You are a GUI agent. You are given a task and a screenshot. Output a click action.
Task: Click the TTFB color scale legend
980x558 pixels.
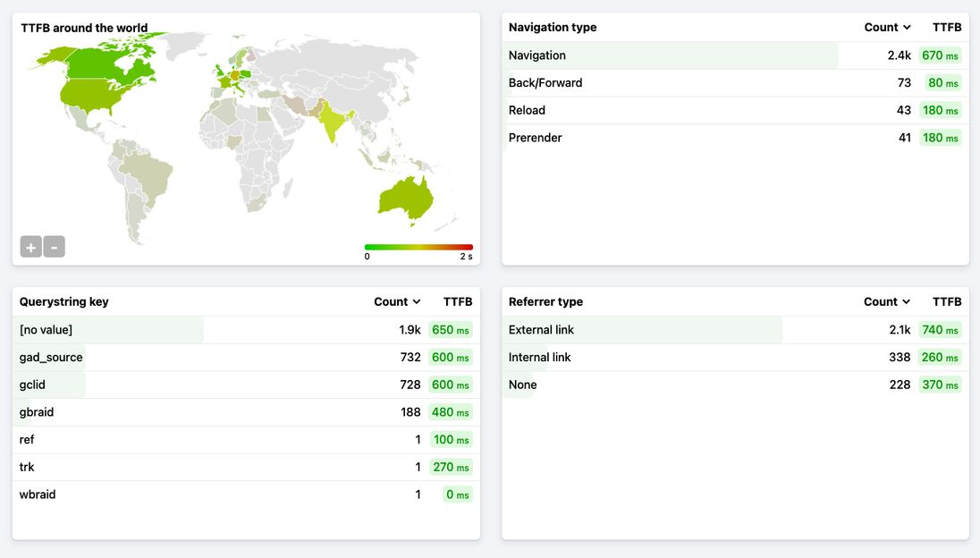tap(418, 247)
